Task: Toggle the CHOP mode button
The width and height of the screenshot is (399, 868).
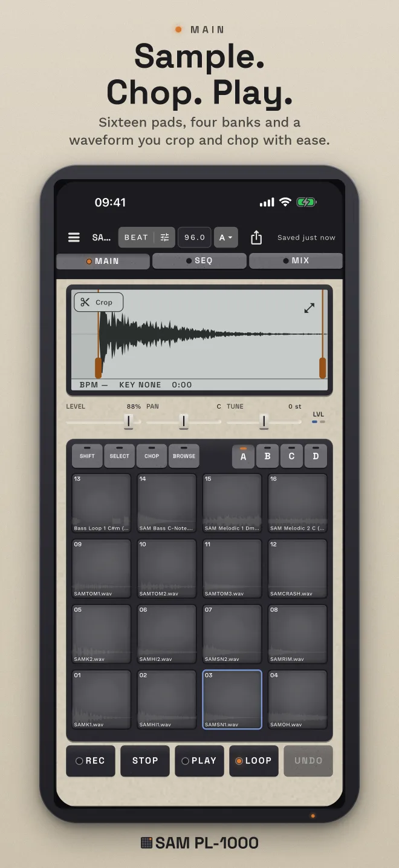Action: pos(152,456)
